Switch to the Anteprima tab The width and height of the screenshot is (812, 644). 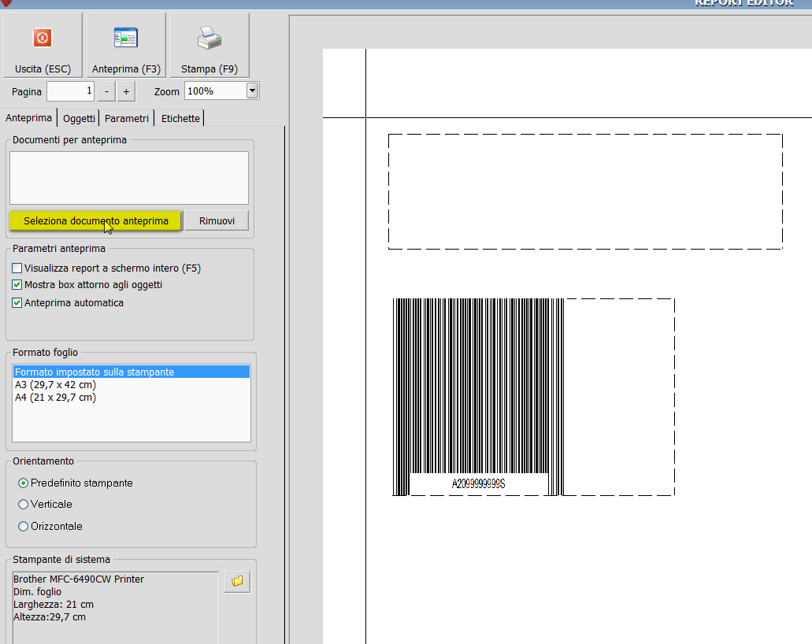[28, 118]
